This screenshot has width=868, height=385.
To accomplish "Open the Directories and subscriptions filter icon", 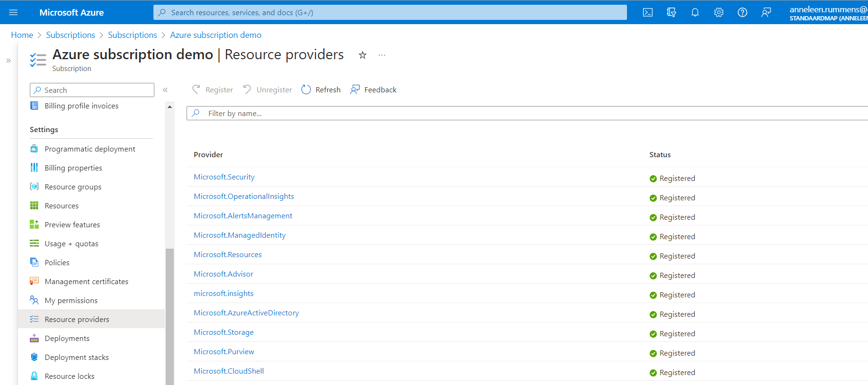I will pos(671,12).
